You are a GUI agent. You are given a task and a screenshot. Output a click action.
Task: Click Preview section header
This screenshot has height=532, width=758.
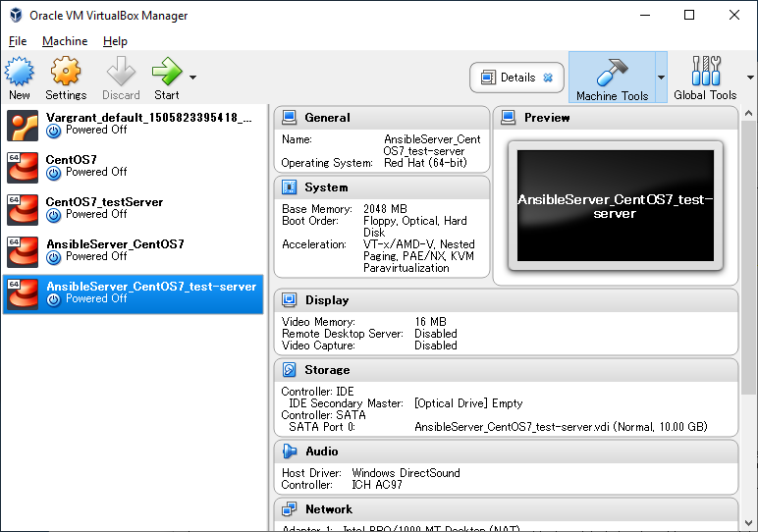(x=547, y=118)
